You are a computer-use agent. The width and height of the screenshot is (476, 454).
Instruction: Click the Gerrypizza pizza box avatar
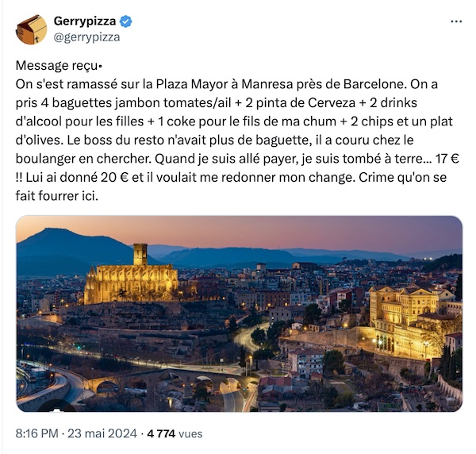pyautogui.click(x=31, y=29)
